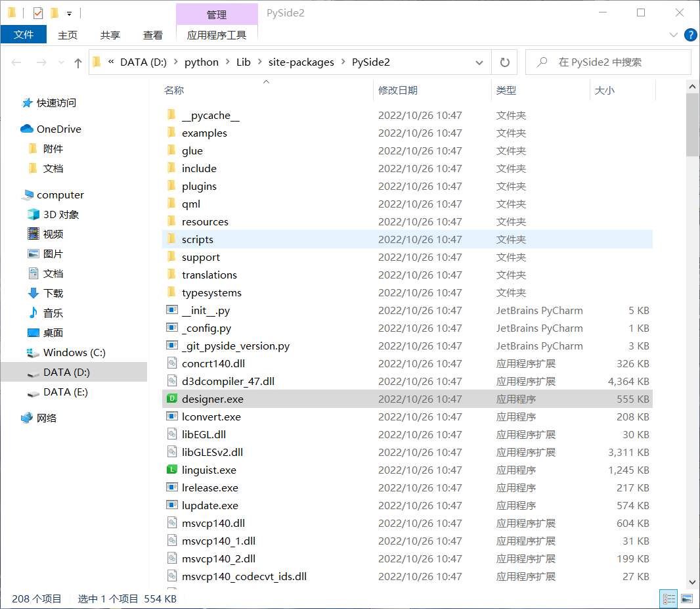This screenshot has width=700, height=609.
Task: Click the green designer.exe file icon
Action: (x=172, y=399)
